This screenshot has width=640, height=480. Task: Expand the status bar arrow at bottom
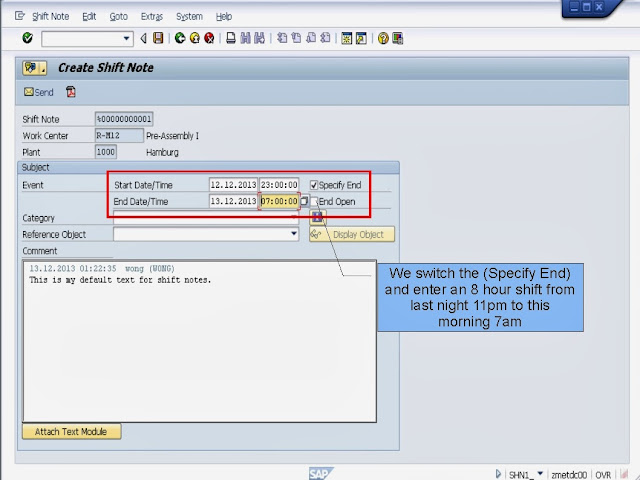click(x=498, y=474)
